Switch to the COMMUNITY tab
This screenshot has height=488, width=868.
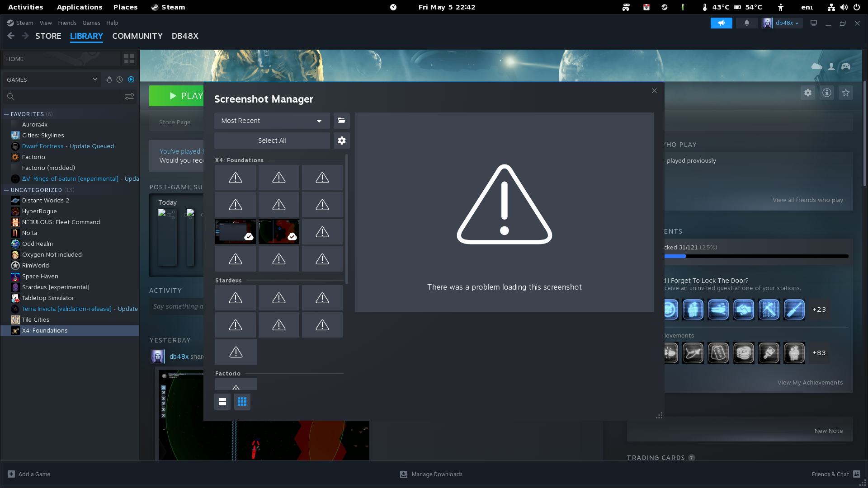click(x=137, y=36)
